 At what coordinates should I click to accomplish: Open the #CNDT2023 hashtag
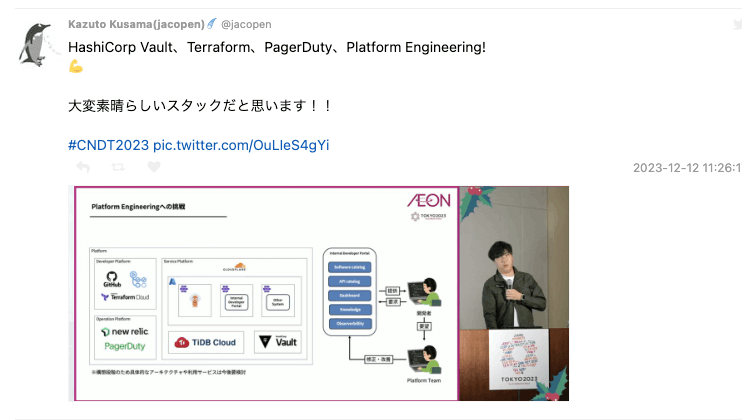(x=108, y=145)
